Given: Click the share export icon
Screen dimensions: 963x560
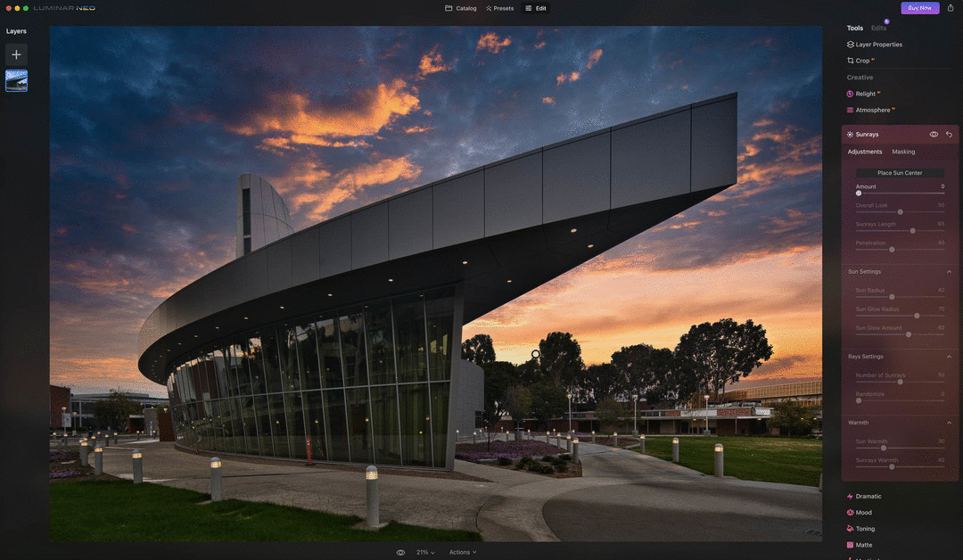Looking at the screenshot, I should tap(951, 8).
